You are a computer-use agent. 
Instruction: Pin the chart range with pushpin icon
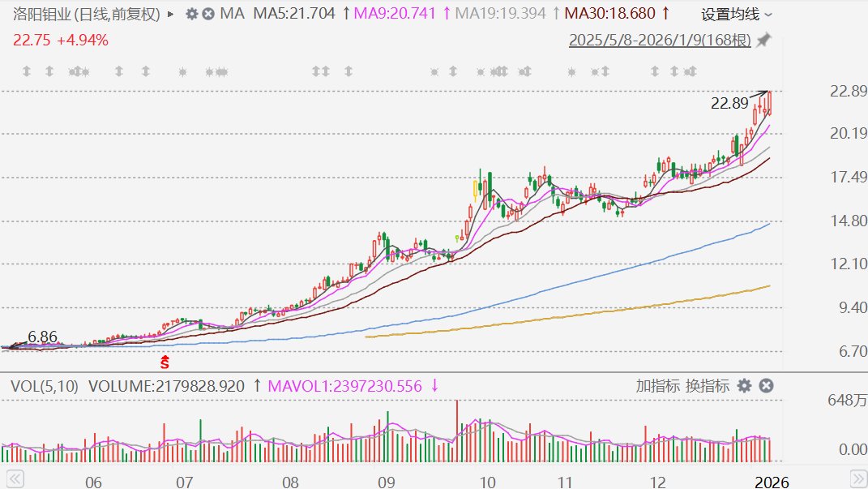coord(764,40)
